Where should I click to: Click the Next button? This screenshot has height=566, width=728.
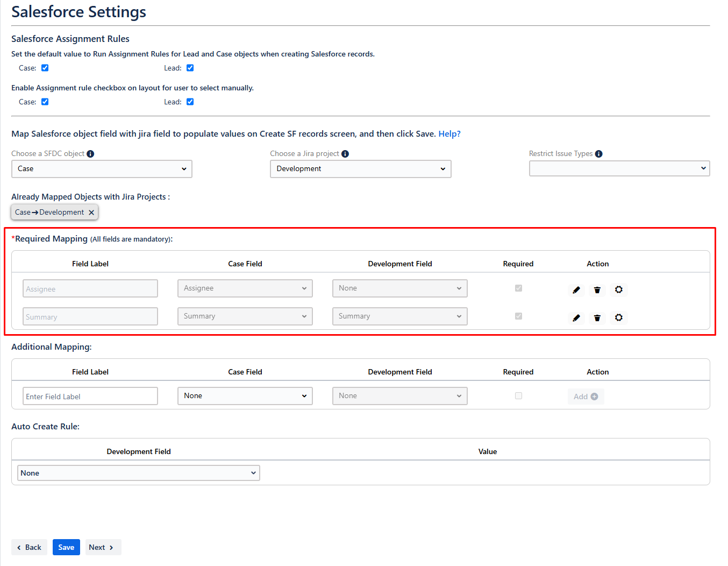point(103,547)
